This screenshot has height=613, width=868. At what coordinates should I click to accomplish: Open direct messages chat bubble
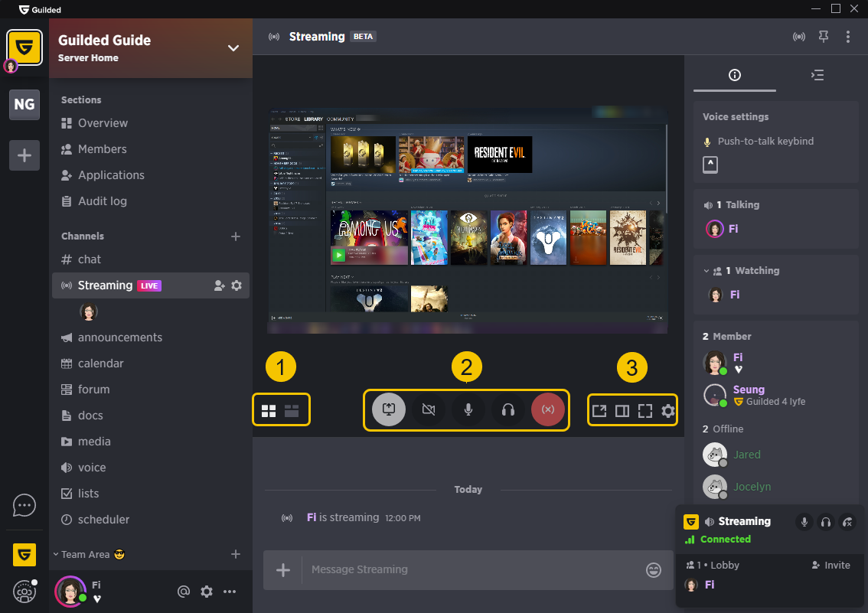pos(24,505)
